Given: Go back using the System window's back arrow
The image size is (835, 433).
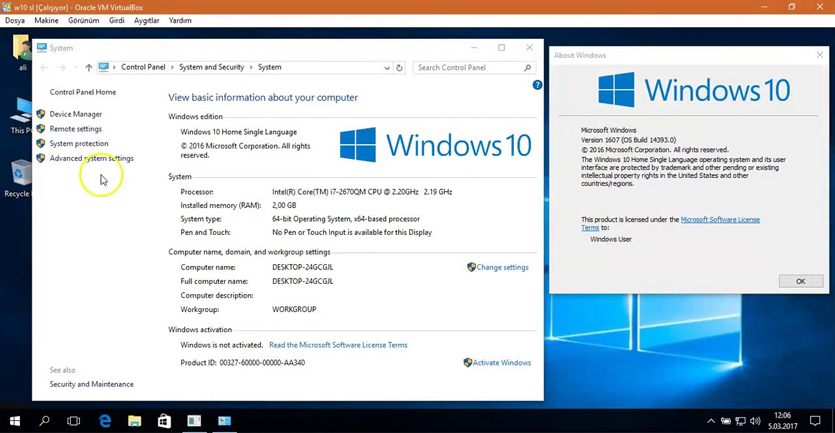Looking at the screenshot, I should click(44, 68).
